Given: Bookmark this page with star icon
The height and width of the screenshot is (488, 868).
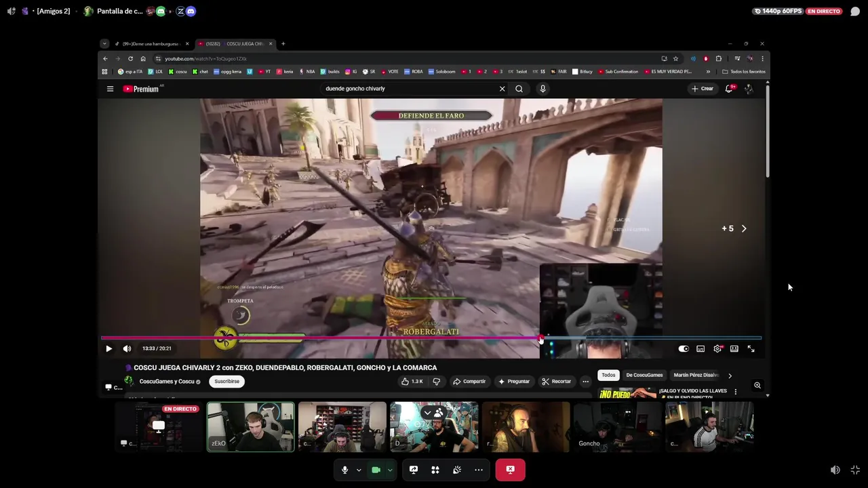Looking at the screenshot, I should pyautogui.click(x=675, y=59).
